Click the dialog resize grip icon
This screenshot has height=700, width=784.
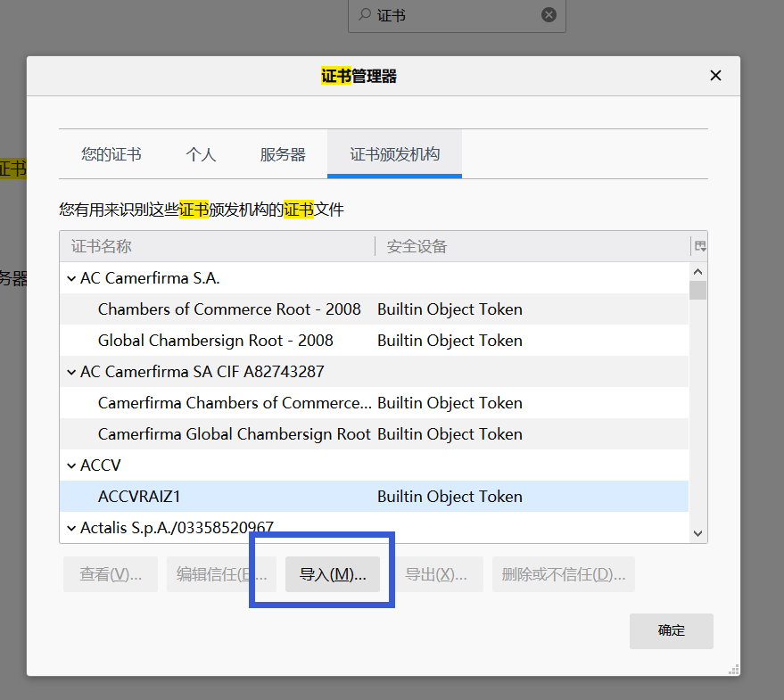click(733, 669)
